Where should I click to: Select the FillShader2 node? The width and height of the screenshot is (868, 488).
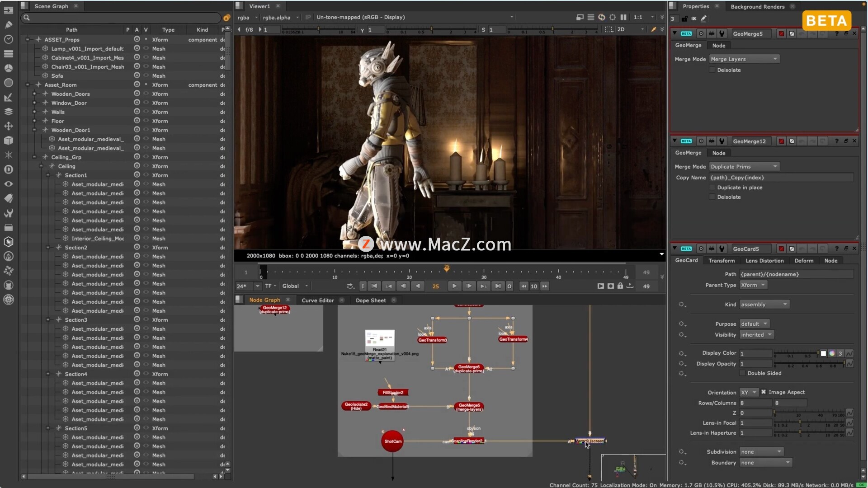(393, 393)
